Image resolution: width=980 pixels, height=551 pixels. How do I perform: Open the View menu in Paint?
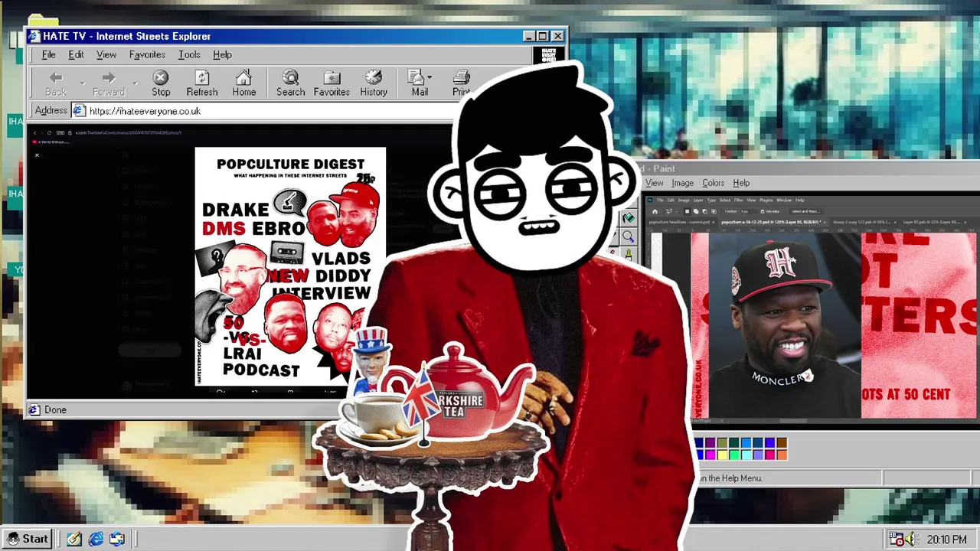[x=654, y=183]
